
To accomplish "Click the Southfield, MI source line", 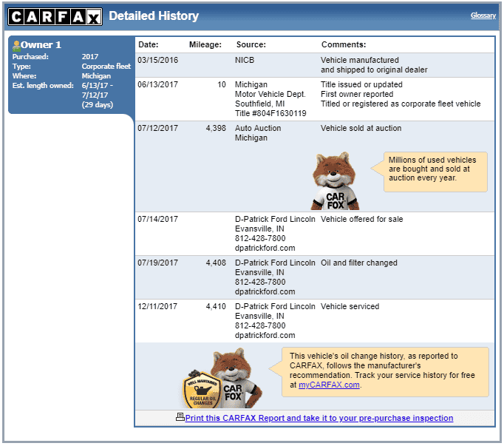I will coord(259,104).
